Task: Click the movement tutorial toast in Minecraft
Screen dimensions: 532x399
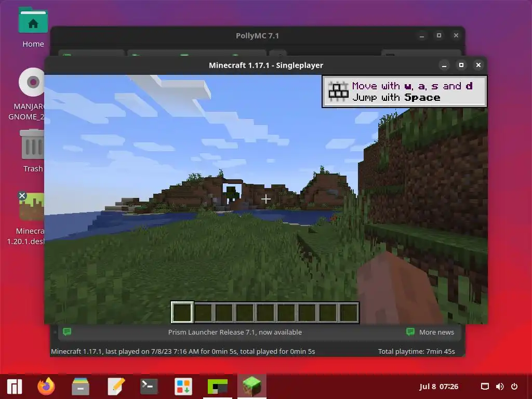Action: pos(404,91)
